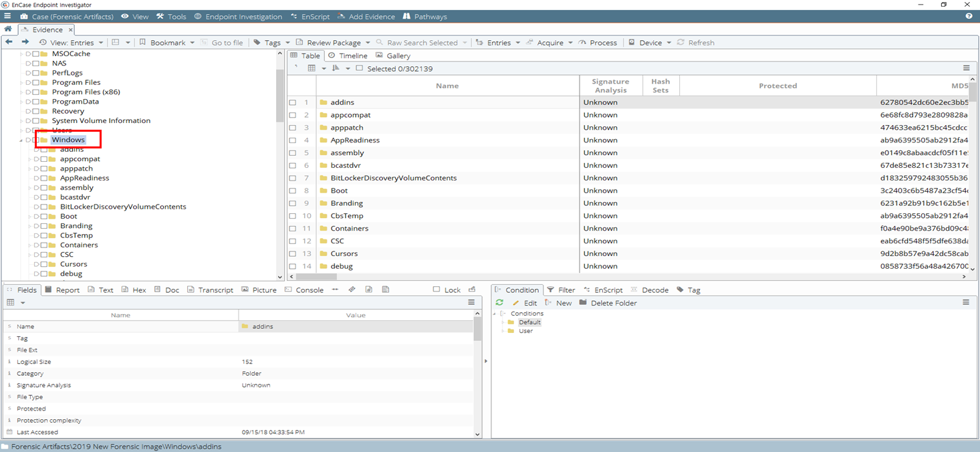Open the View: Entries dropdown
Image resolution: width=980 pixels, height=452 pixels.
click(x=71, y=42)
